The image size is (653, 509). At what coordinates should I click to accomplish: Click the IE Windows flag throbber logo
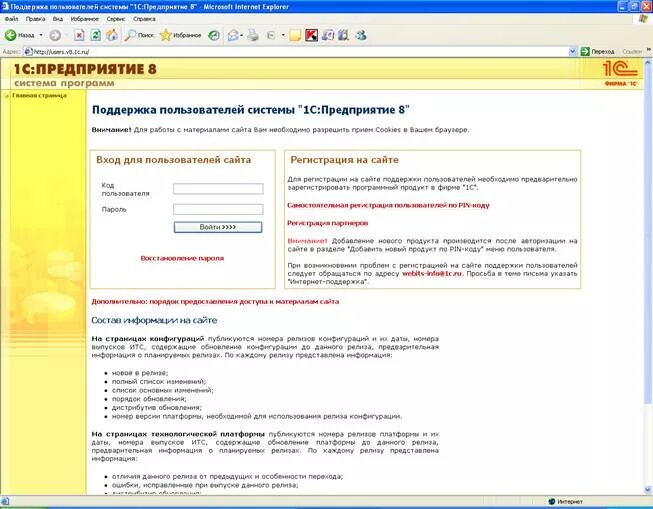643,19
